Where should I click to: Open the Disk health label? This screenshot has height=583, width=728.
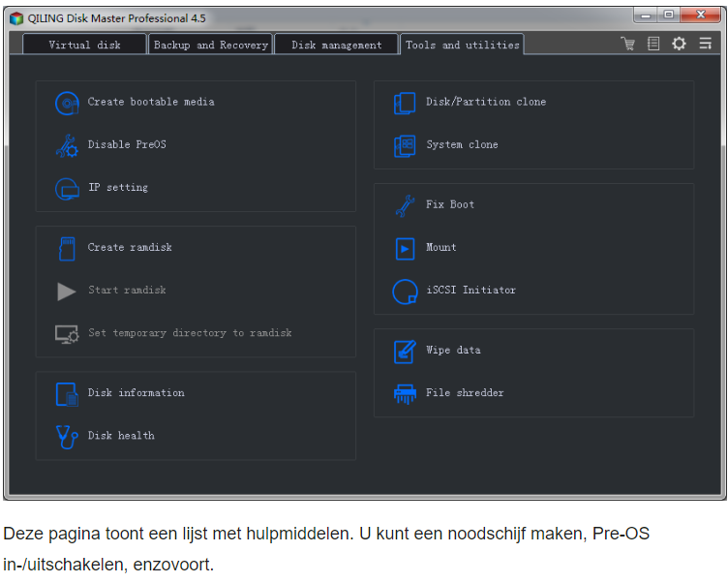click(121, 435)
